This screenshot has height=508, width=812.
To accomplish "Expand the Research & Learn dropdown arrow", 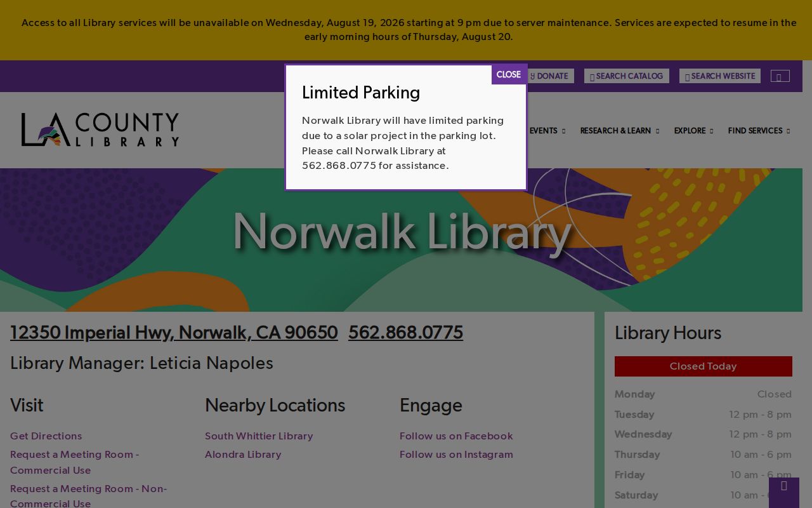I will tap(657, 131).
